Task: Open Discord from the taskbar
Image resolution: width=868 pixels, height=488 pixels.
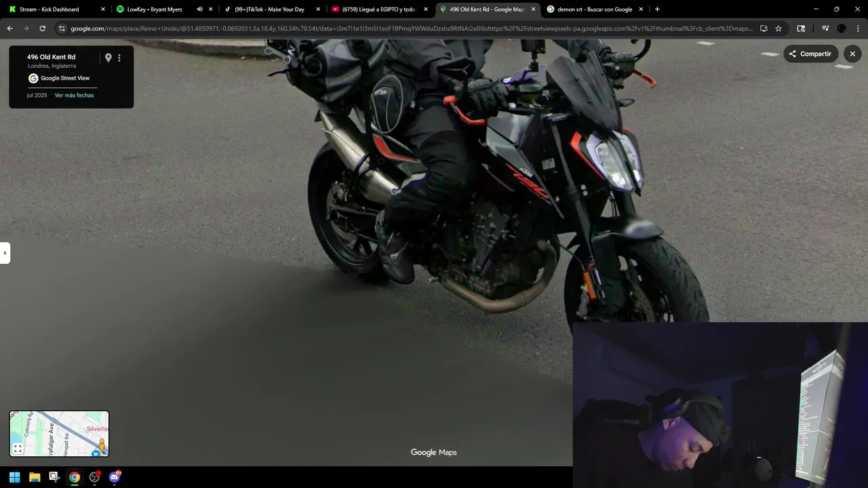Action: (115, 477)
